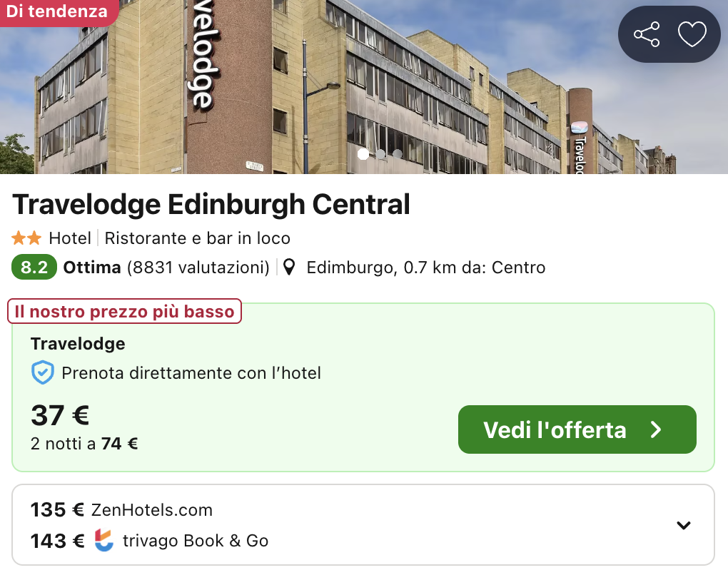This screenshot has width=728, height=575.
Task: Click the Vedi l'offerta button
Action: point(577,429)
